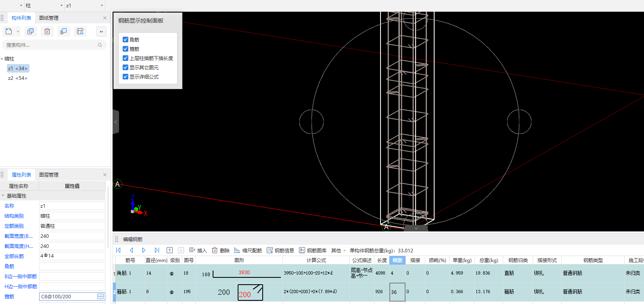Select the 箍筋.1 row name cell
Image resolution: width=644 pixels, height=304 pixels.
[130, 292]
